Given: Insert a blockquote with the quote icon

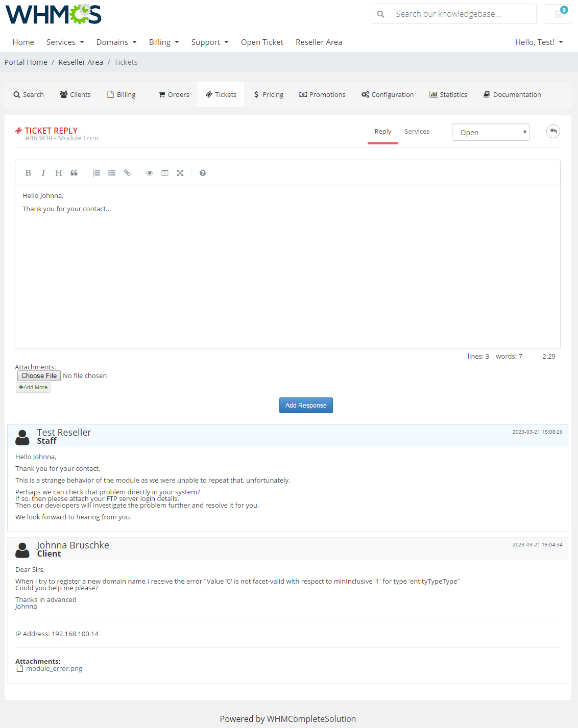Looking at the screenshot, I should point(74,173).
